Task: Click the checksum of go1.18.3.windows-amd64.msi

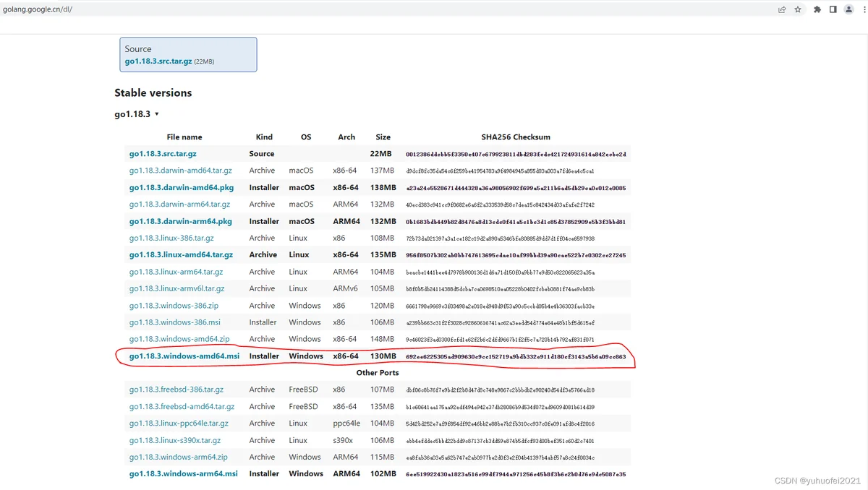Action: [516, 356]
